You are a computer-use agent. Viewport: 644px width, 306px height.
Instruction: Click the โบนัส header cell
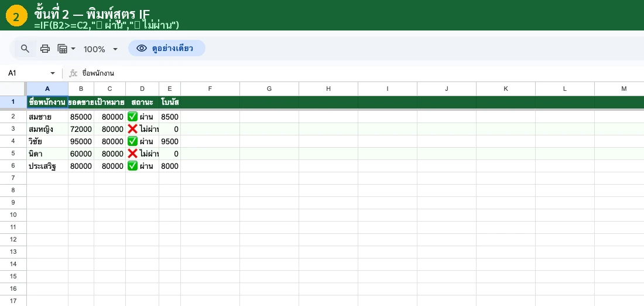(x=170, y=102)
